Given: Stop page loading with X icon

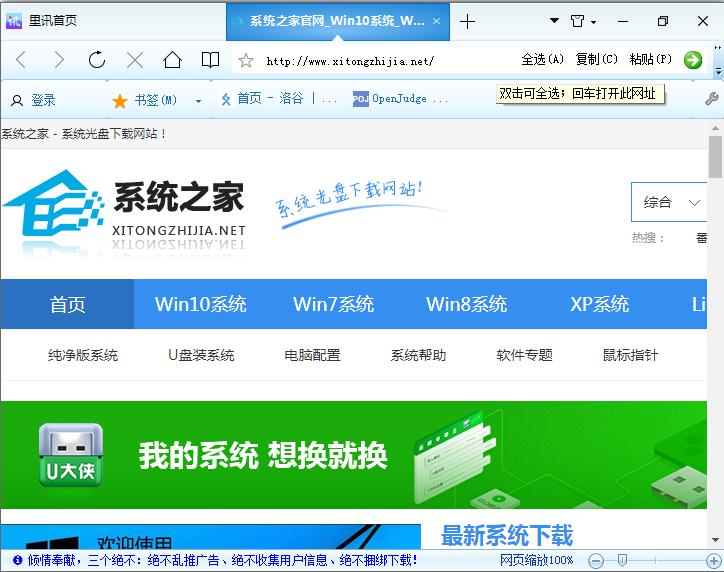Looking at the screenshot, I should point(135,60).
